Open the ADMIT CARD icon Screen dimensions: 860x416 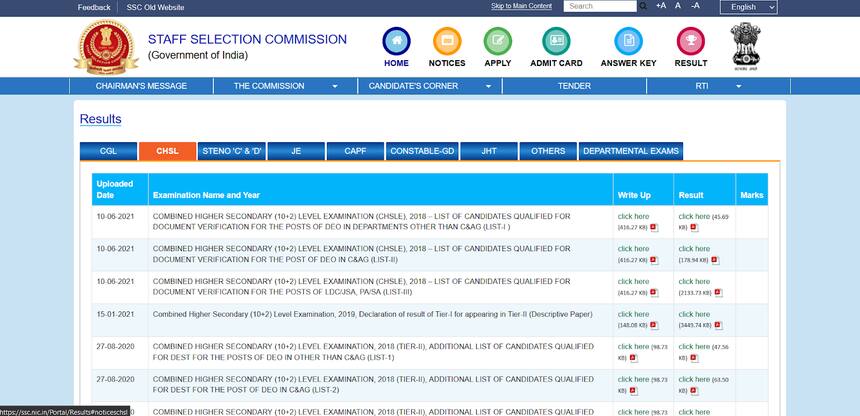(x=556, y=41)
